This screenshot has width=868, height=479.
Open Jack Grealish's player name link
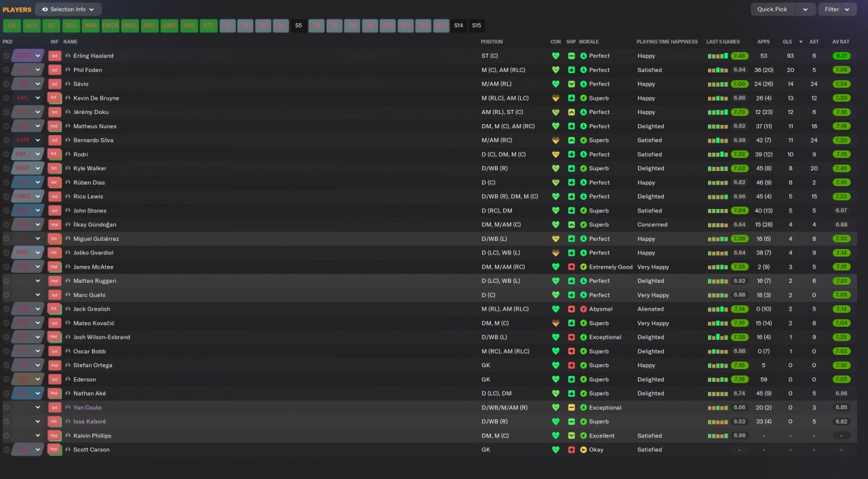point(92,309)
